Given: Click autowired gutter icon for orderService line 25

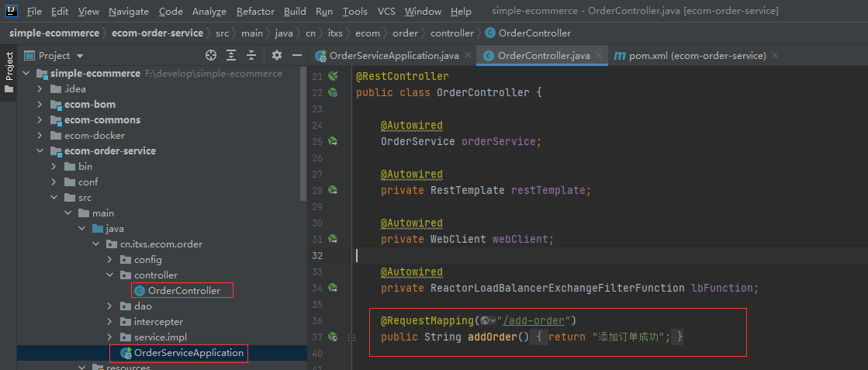Looking at the screenshot, I should (333, 141).
